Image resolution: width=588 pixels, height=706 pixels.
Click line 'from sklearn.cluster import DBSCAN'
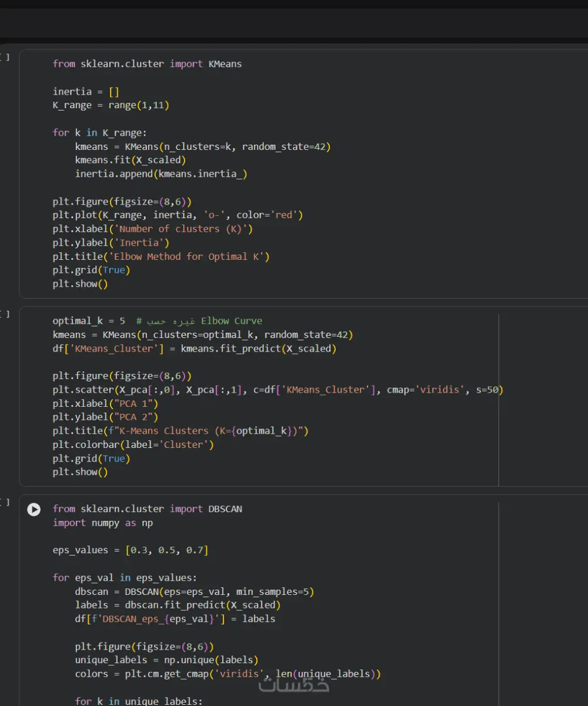point(147,509)
